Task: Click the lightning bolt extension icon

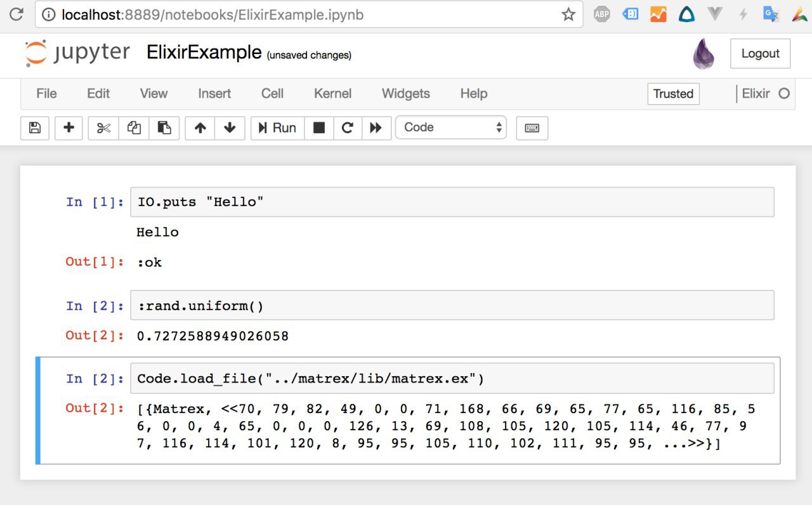Action: (743, 14)
